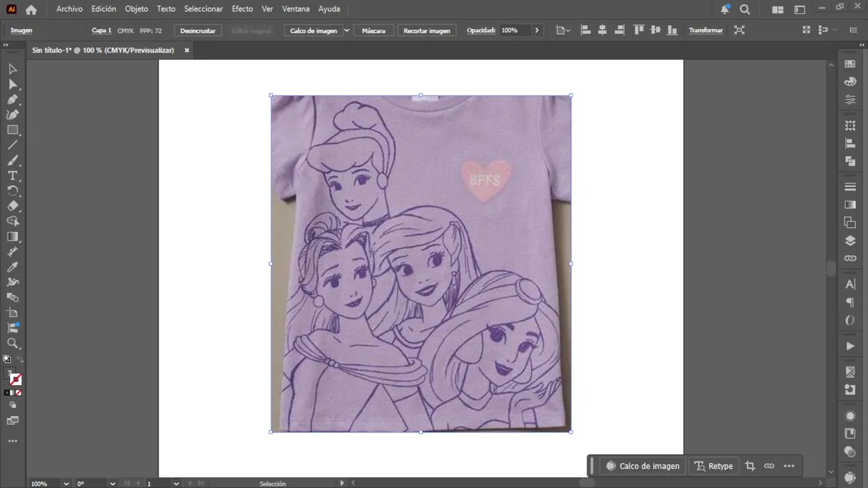868x488 pixels.
Task: Open the Edit Toolbar three dots
Action: [12, 441]
